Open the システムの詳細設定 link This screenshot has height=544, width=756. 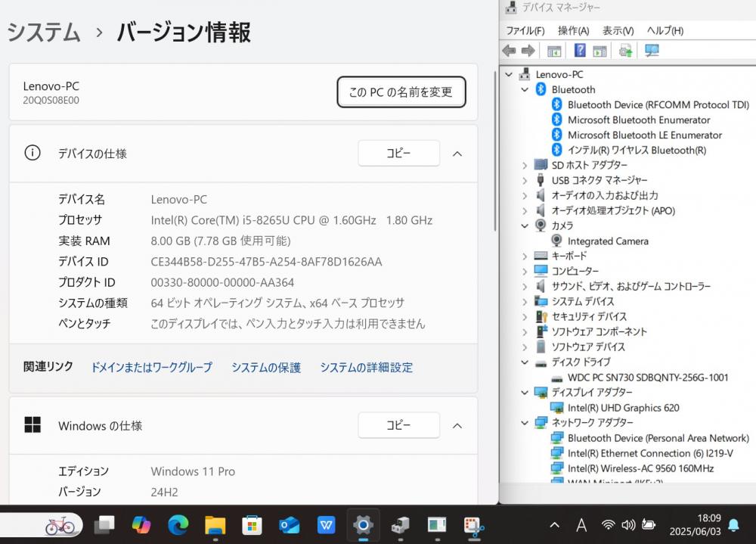[367, 368]
